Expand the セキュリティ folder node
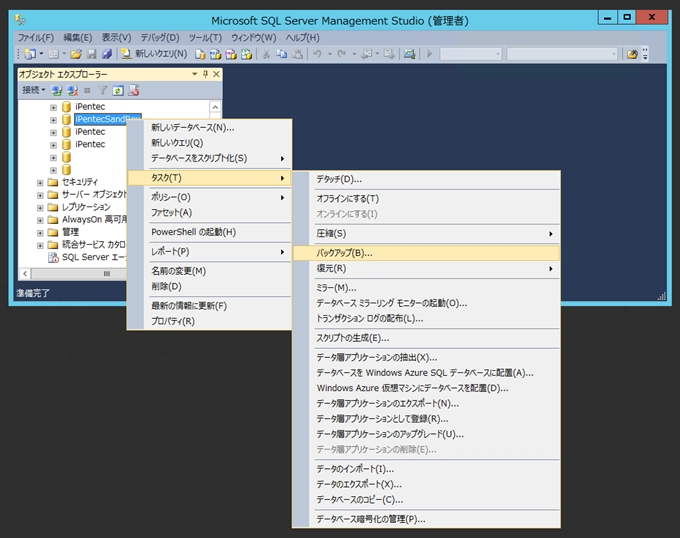680x538 pixels. 40,183
